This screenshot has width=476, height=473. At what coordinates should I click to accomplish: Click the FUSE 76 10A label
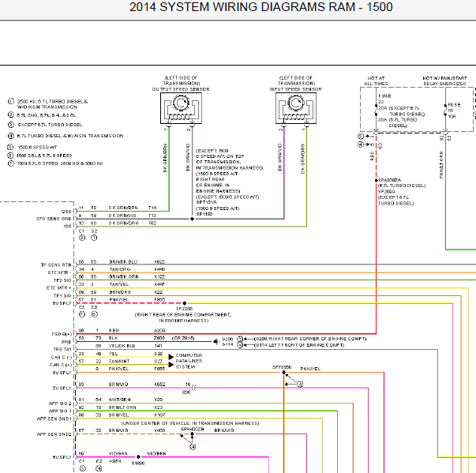(454, 111)
